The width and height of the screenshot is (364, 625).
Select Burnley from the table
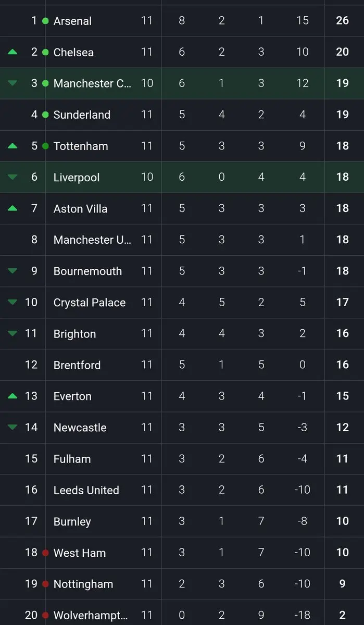[72, 521]
